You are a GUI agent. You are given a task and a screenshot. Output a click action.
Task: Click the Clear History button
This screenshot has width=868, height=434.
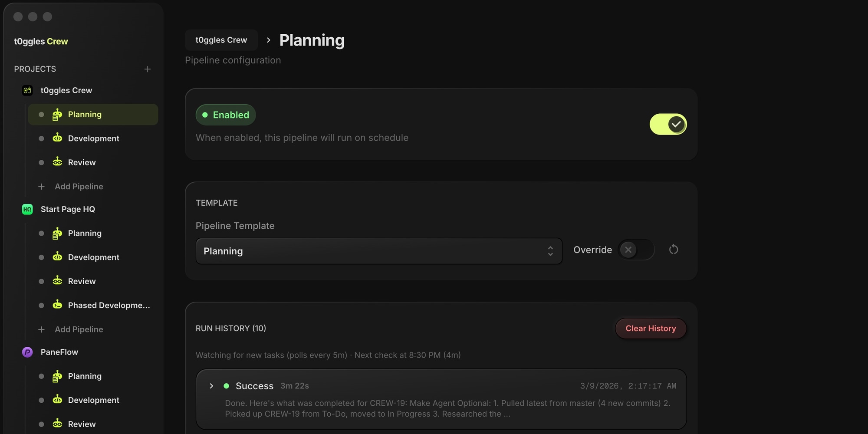click(x=650, y=329)
